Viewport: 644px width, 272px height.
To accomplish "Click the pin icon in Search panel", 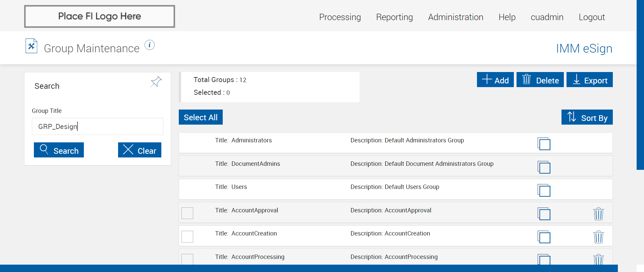I will pyautogui.click(x=156, y=81).
